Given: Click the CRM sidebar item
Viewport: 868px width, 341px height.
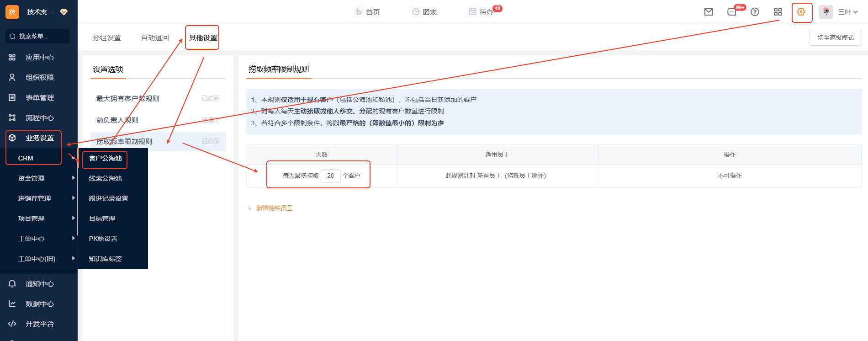Looking at the screenshot, I should coord(26,158).
